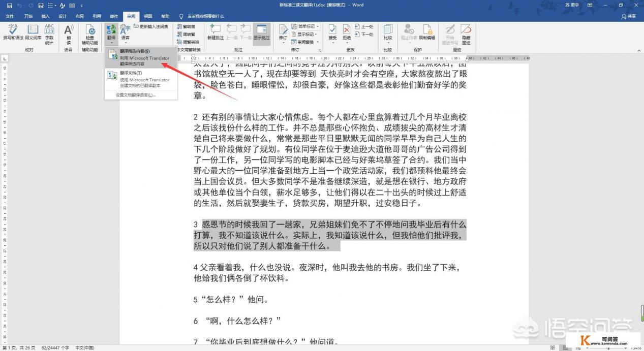The width and height of the screenshot is (644, 351).
Task: Switch to the 邮件 Mailings tab
Action: coord(114,16)
